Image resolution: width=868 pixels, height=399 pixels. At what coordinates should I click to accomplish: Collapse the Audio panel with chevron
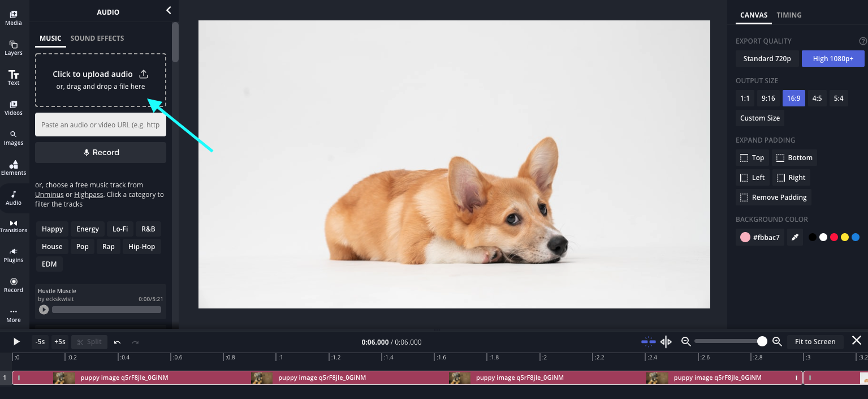168,10
